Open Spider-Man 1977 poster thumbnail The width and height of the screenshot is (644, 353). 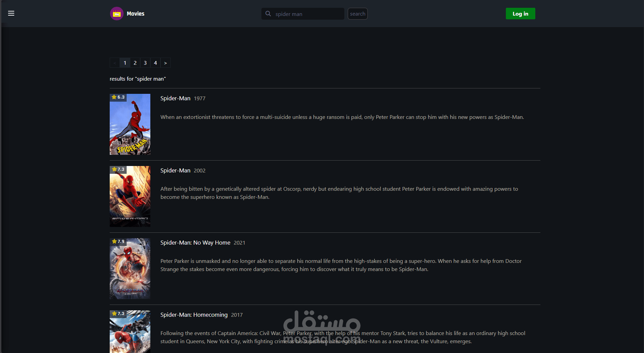point(130,124)
